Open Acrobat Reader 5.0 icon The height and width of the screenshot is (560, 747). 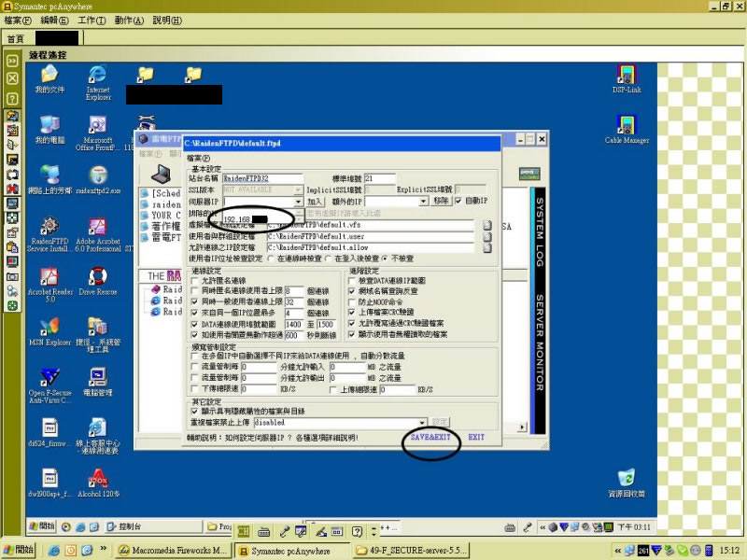tap(50, 285)
